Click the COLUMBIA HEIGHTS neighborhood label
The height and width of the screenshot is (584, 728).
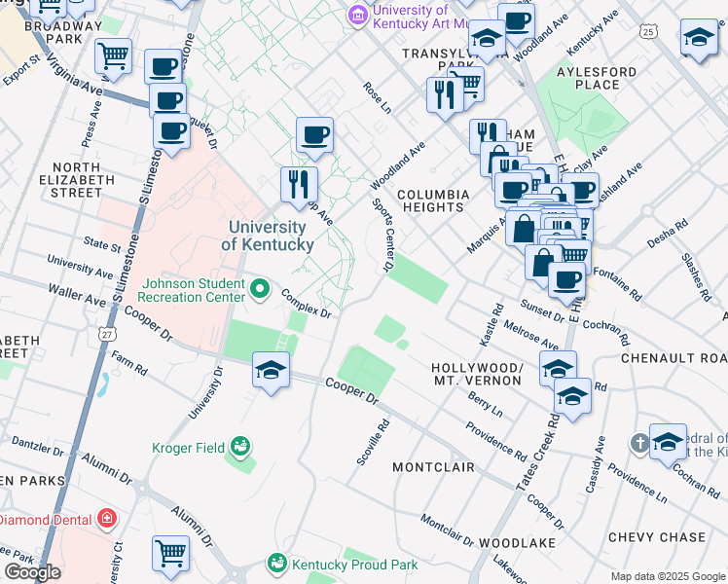pyautogui.click(x=433, y=201)
